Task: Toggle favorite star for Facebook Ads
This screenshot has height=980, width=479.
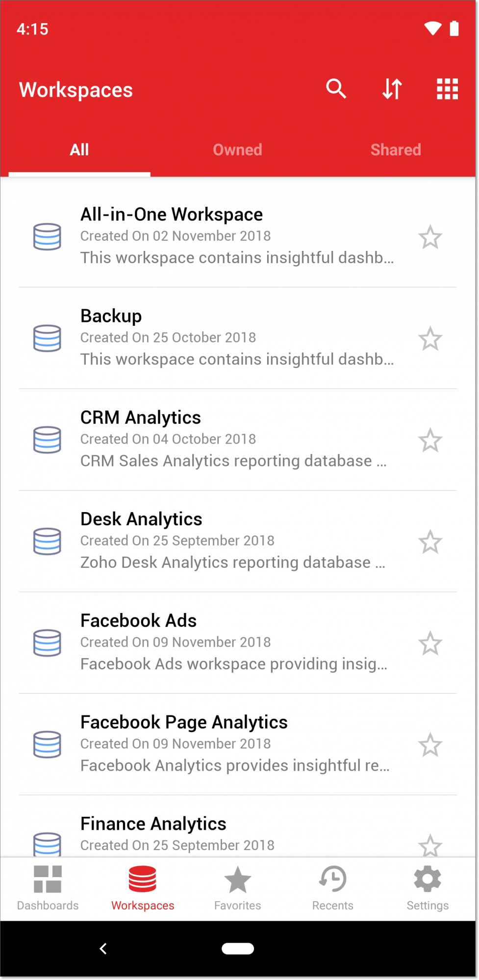Action: click(430, 643)
